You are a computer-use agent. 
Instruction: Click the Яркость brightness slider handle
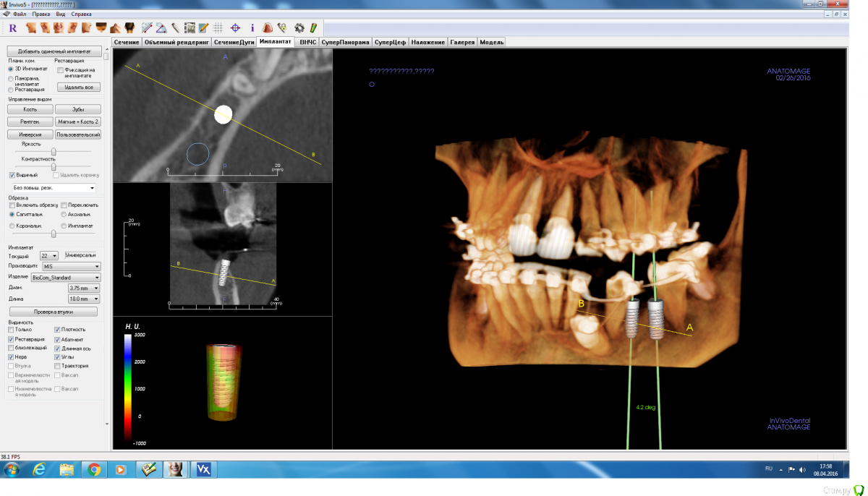tap(54, 151)
